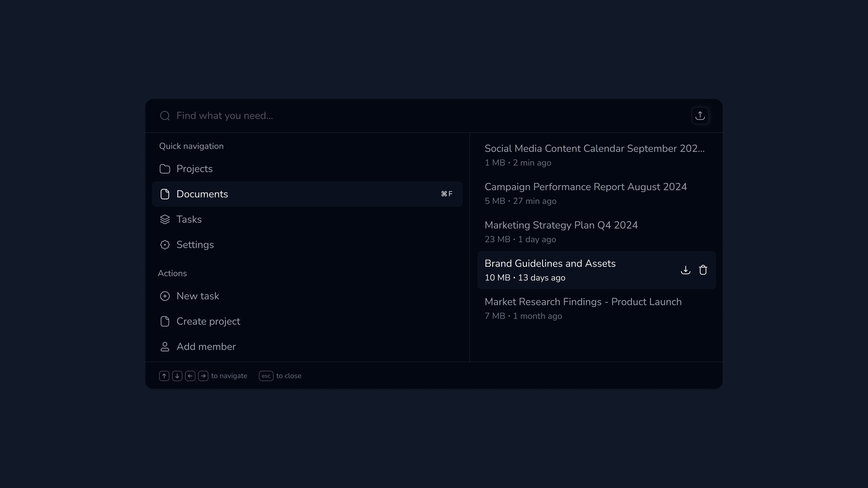The width and height of the screenshot is (868, 488).
Task: Select Marketing Strategy Plan Q4 2024
Action: point(561,232)
